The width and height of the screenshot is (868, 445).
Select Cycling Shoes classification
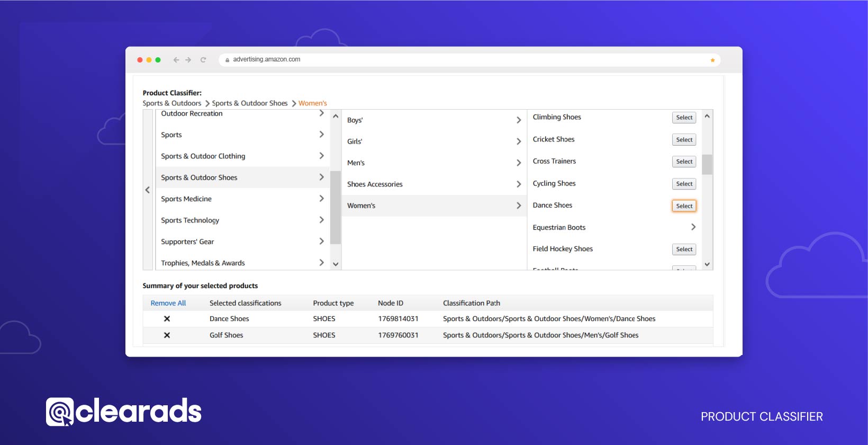[x=684, y=184]
